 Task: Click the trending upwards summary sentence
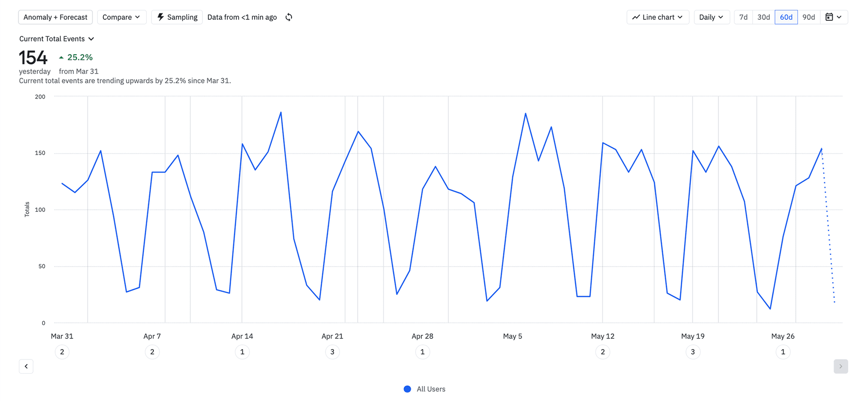click(125, 81)
